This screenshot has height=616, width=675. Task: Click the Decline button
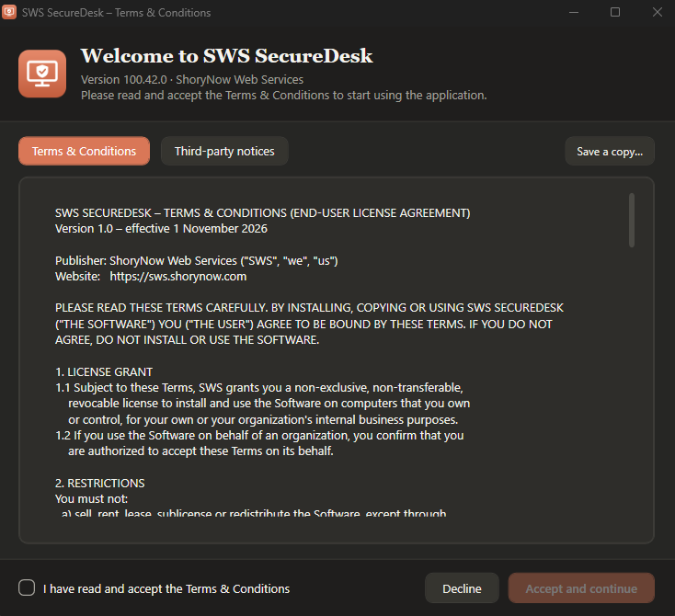tap(462, 588)
